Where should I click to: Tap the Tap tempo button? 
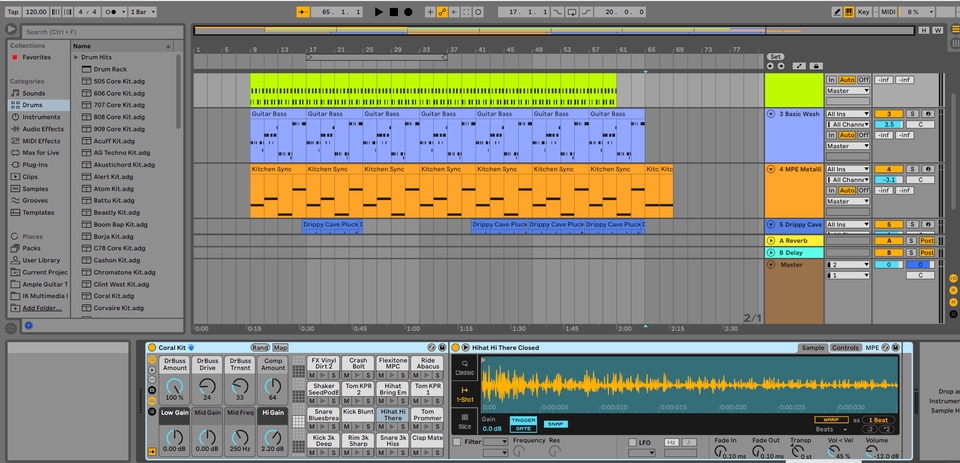click(12, 12)
